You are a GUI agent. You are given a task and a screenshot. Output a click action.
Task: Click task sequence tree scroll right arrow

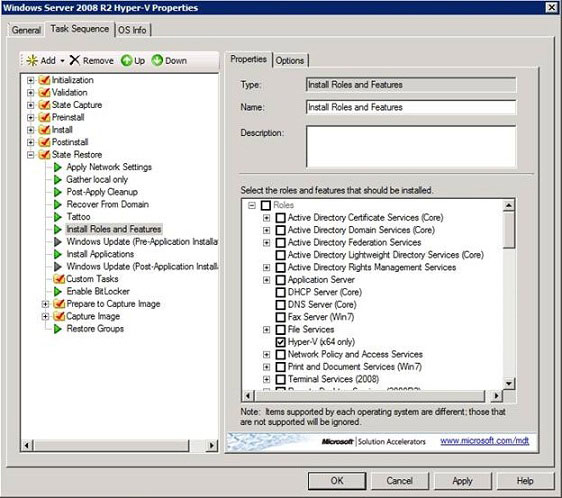click(212, 446)
